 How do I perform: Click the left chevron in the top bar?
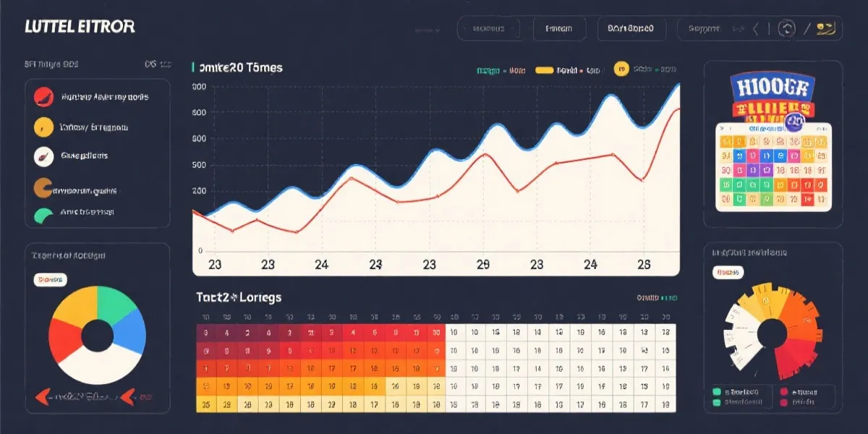pyautogui.click(x=756, y=29)
